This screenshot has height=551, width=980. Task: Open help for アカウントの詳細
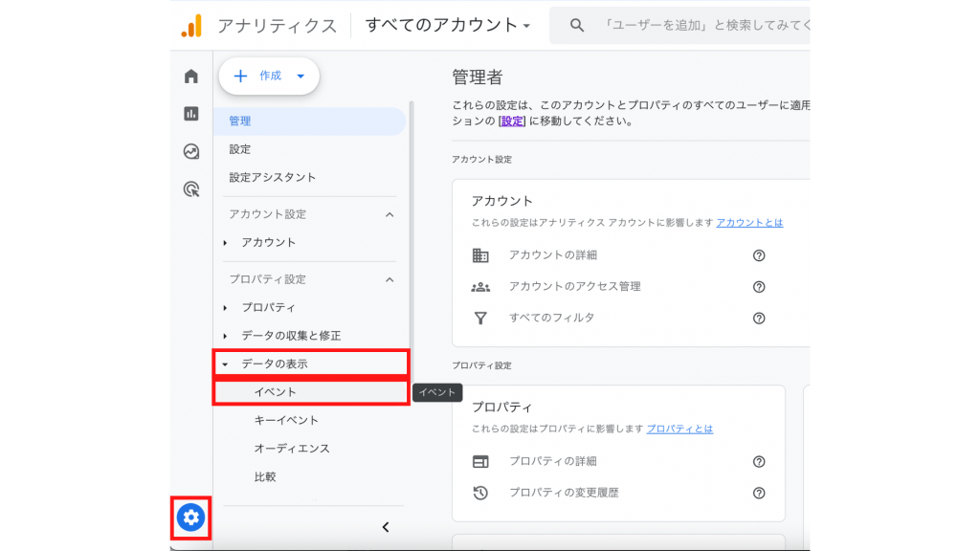coord(759,254)
